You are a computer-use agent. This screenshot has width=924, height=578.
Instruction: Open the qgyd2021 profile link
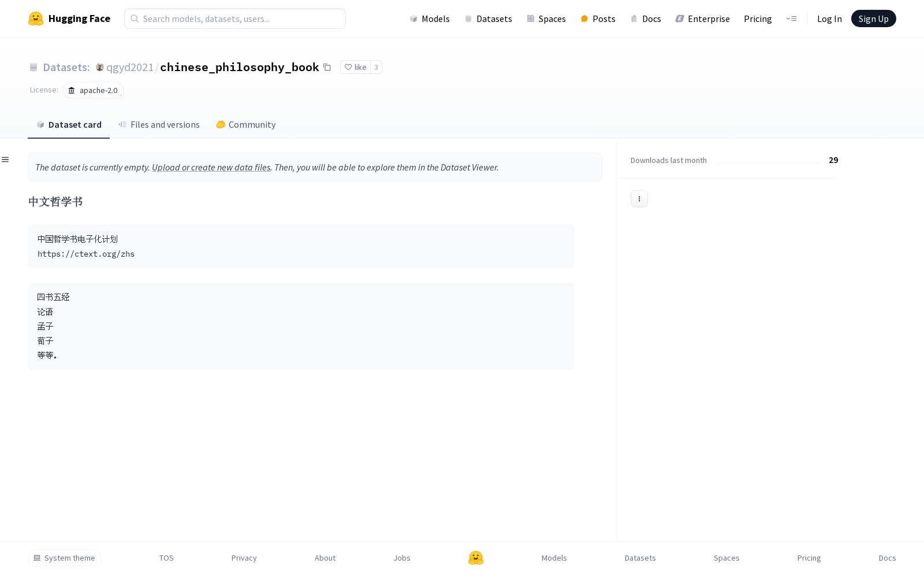click(130, 67)
